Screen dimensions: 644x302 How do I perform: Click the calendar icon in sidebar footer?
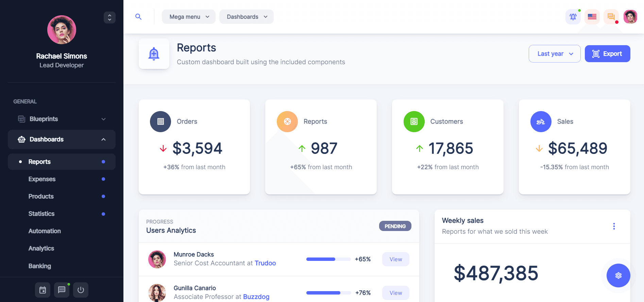(43, 290)
